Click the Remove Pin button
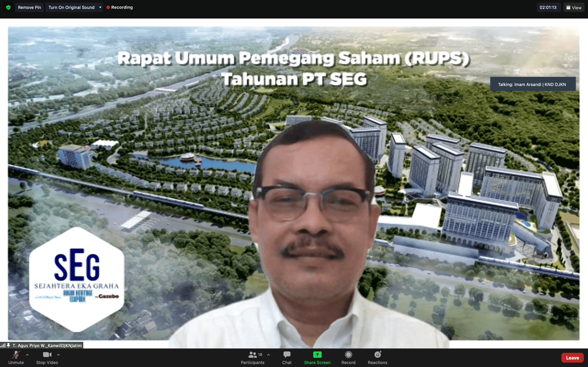This screenshot has width=588, height=367. [x=29, y=7]
